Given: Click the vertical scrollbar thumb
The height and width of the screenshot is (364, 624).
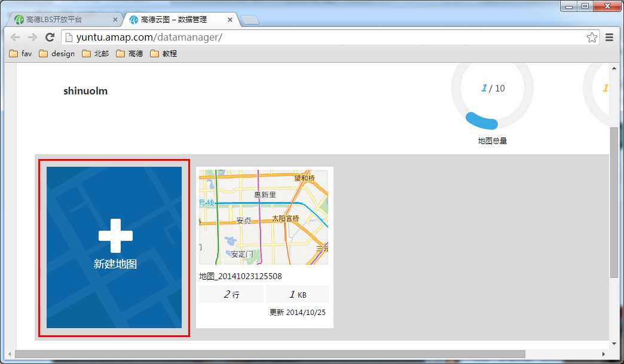Looking at the screenshot, I should tap(614, 203).
